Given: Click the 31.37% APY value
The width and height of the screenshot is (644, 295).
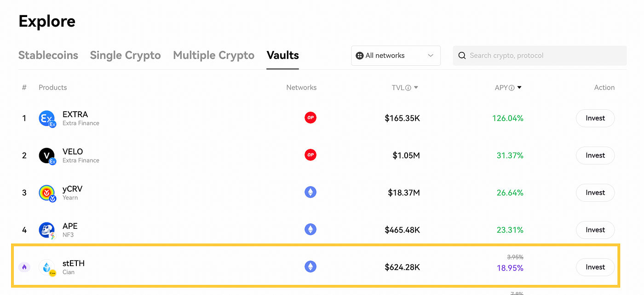Looking at the screenshot, I should click(510, 155).
